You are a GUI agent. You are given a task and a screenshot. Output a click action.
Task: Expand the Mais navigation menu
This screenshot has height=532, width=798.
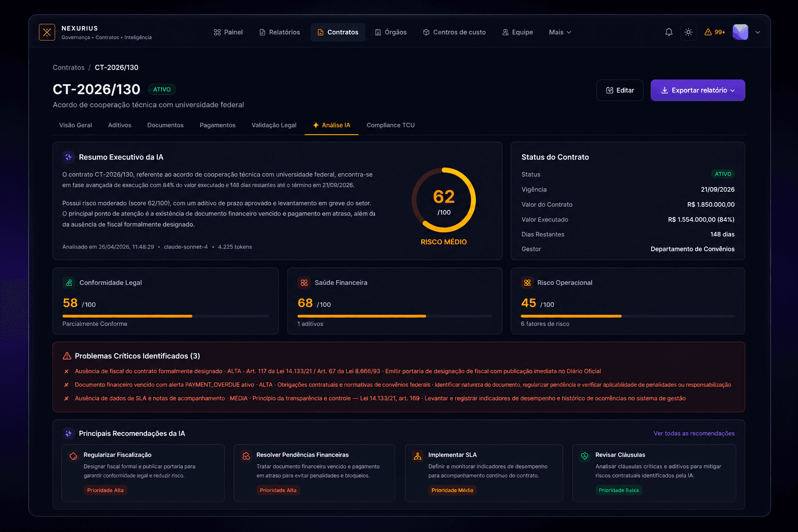[x=560, y=32]
